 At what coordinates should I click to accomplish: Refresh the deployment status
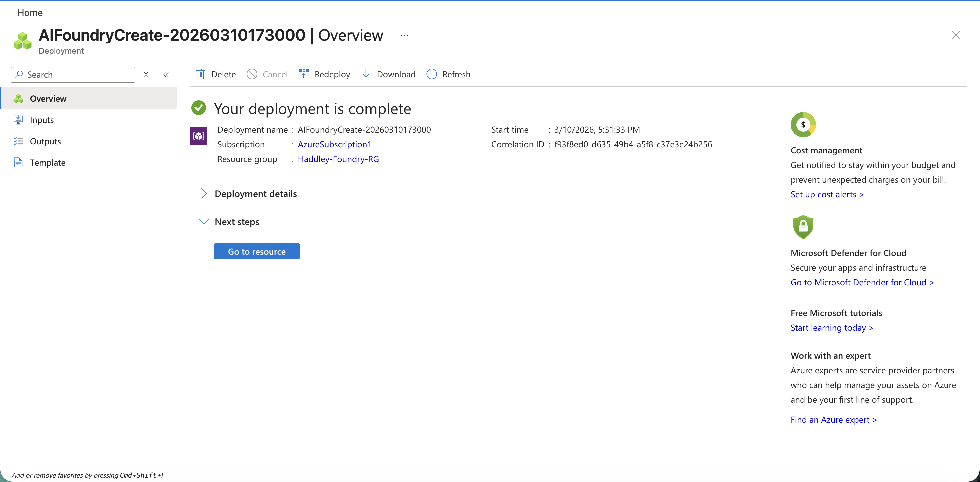[x=431, y=74]
